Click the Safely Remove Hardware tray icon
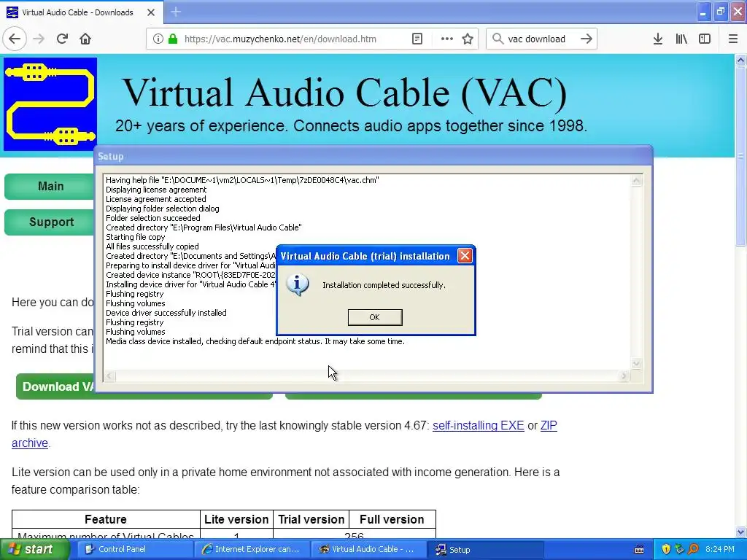 (x=680, y=549)
